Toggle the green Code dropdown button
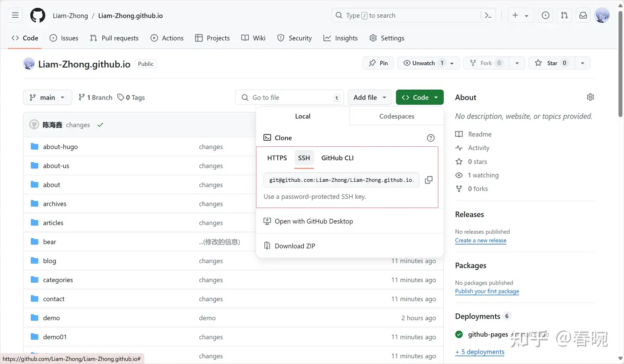Image resolution: width=624 pixels, height=364 pixels. coord(420,97)
